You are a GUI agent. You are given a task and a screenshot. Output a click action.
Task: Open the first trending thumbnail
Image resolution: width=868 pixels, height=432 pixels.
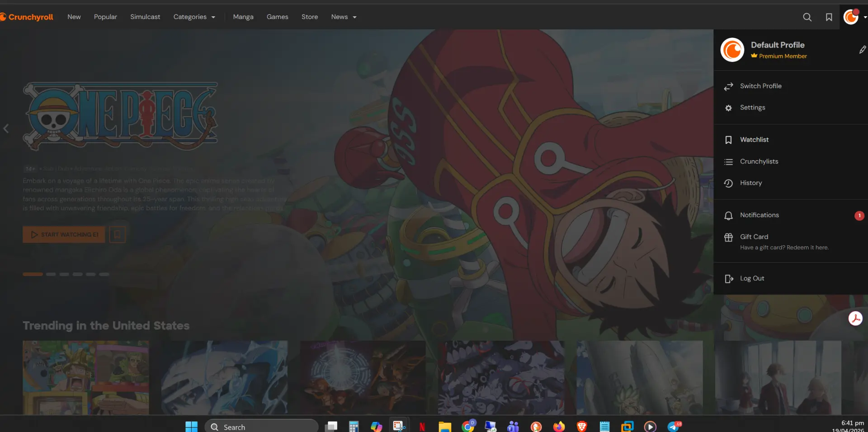86,378
